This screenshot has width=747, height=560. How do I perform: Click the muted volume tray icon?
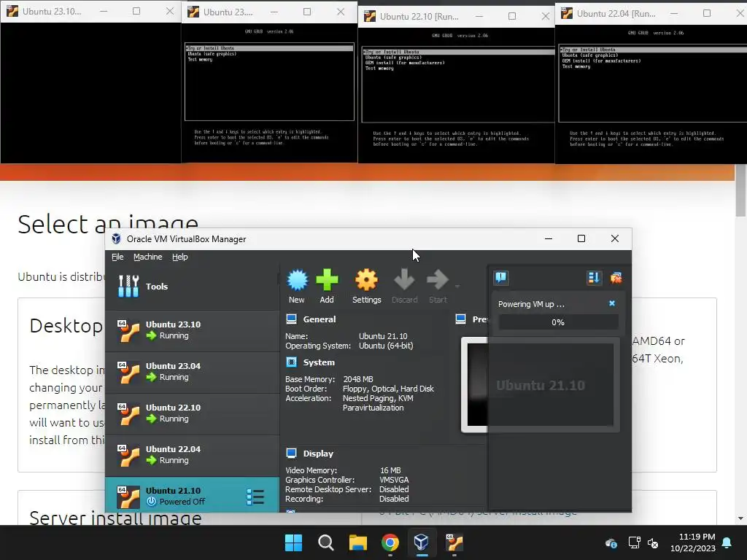tap(653, 542)
